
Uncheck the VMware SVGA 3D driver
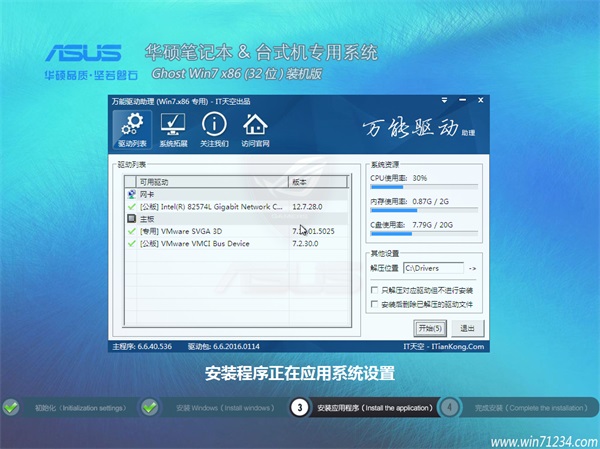point(132,230)
